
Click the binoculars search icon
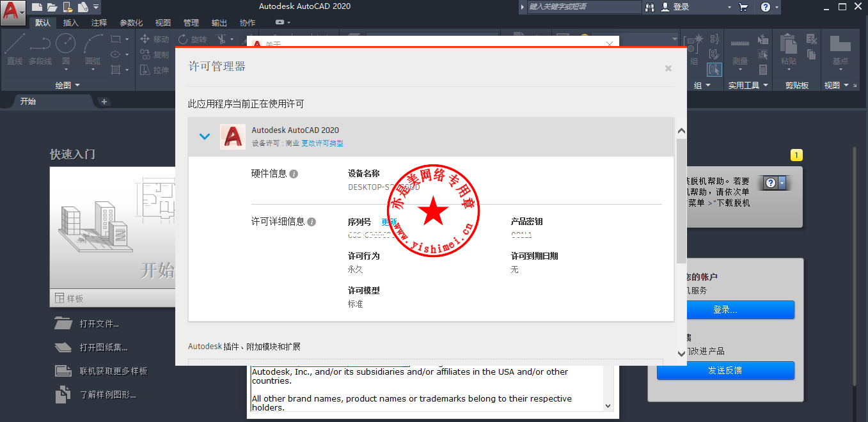point(651,7)
